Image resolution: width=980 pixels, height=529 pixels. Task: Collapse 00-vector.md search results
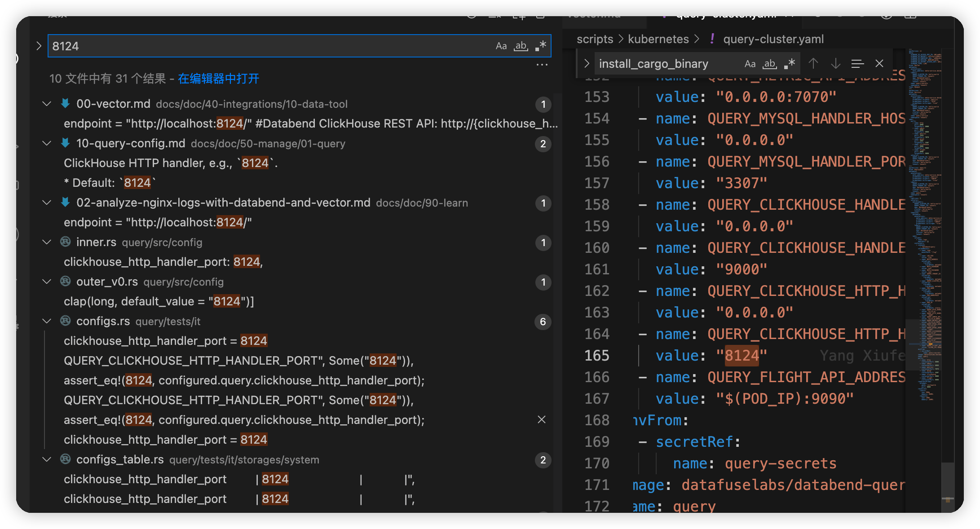47,104
